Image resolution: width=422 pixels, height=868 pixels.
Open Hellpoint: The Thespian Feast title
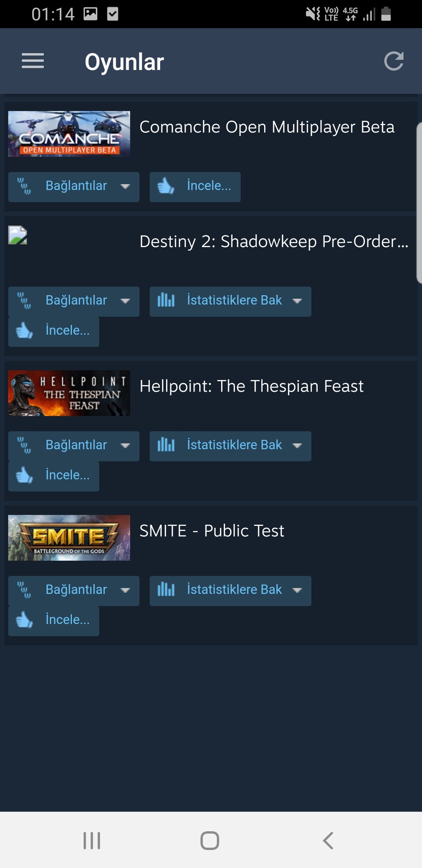click(252, 386)
